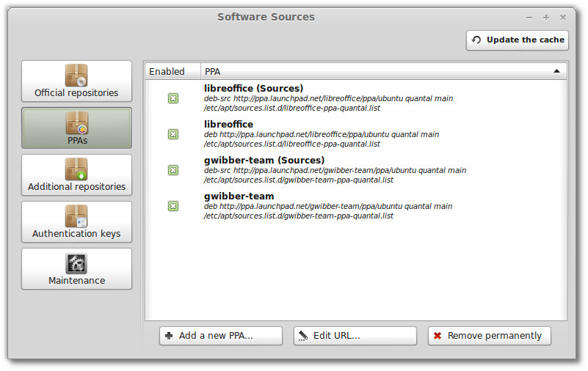The image size is (588, 371).
Task: Click the Authentication keys package icon
Action: (x=76, y=216)
